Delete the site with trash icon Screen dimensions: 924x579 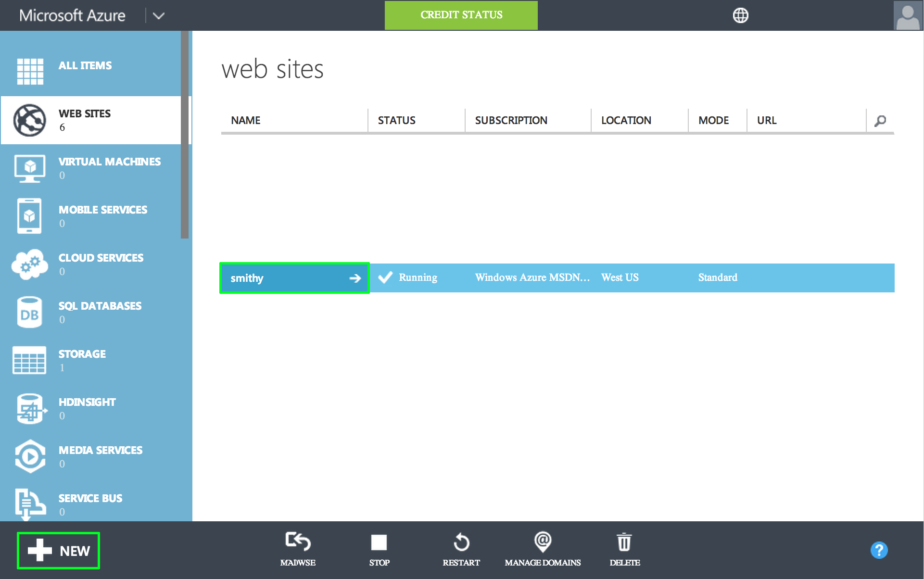pos(624,542)
